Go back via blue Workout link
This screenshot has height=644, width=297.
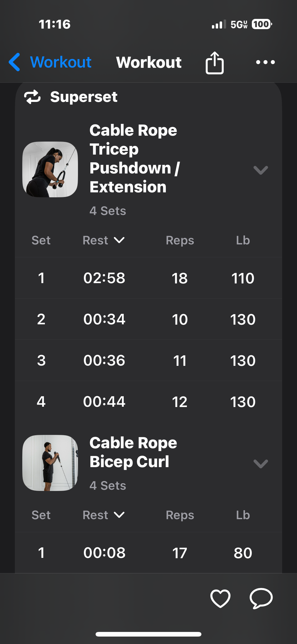(x=61, y=62)
